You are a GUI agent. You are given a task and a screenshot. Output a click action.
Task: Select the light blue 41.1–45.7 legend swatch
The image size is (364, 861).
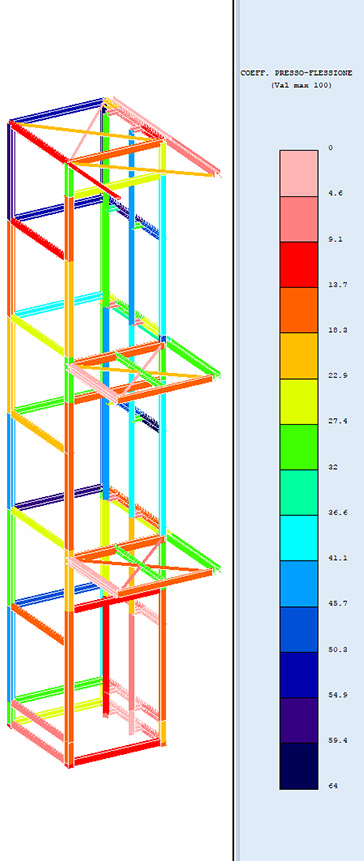tap(299, 584)
